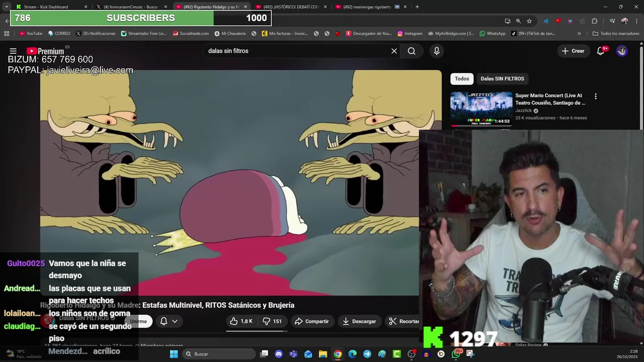Start voice search with the microphone
The height and width of the screenshot is (362, 644).
[x=437, y=51]
